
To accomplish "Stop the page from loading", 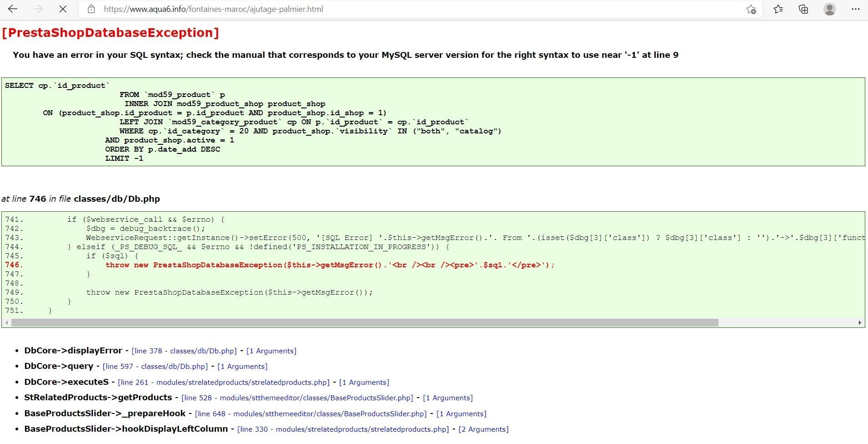I will click(x=63, y=9).
